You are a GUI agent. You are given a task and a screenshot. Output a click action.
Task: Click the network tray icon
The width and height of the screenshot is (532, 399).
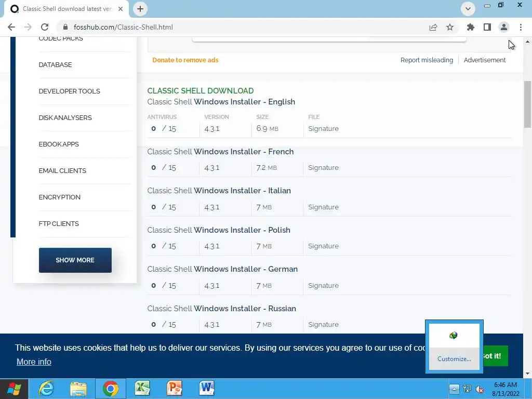(x=467, y=389)
